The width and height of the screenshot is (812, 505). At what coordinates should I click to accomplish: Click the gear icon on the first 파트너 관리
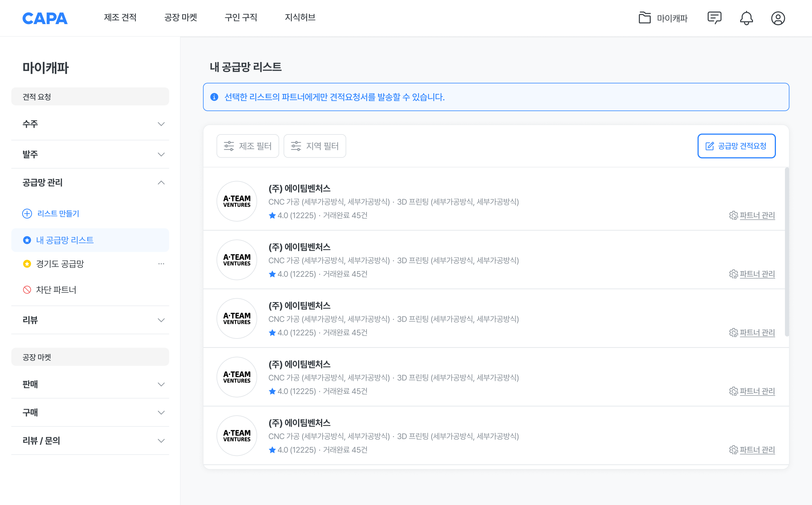pos(733,216)
